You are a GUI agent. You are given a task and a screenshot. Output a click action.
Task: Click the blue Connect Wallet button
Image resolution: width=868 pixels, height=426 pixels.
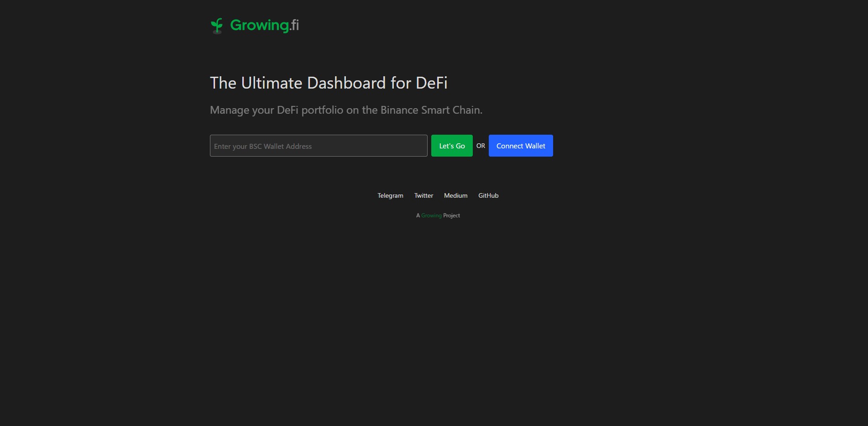click(x=521, y=146)
